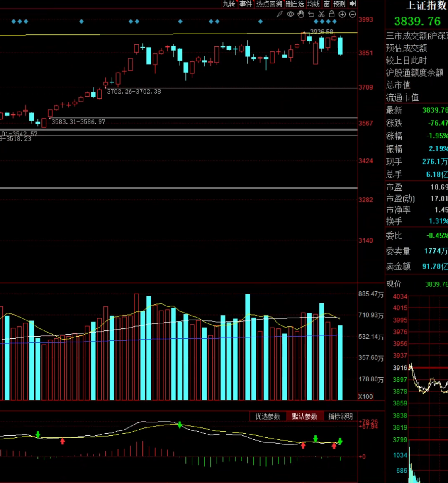Open the 九转 indicator tab

pos(229,4)
